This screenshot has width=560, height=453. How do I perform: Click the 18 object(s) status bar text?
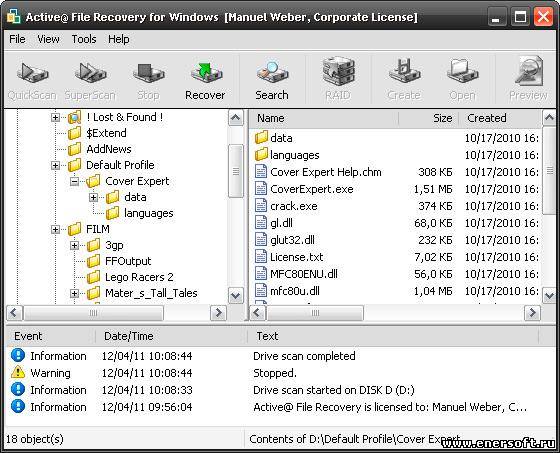point(35,439)
